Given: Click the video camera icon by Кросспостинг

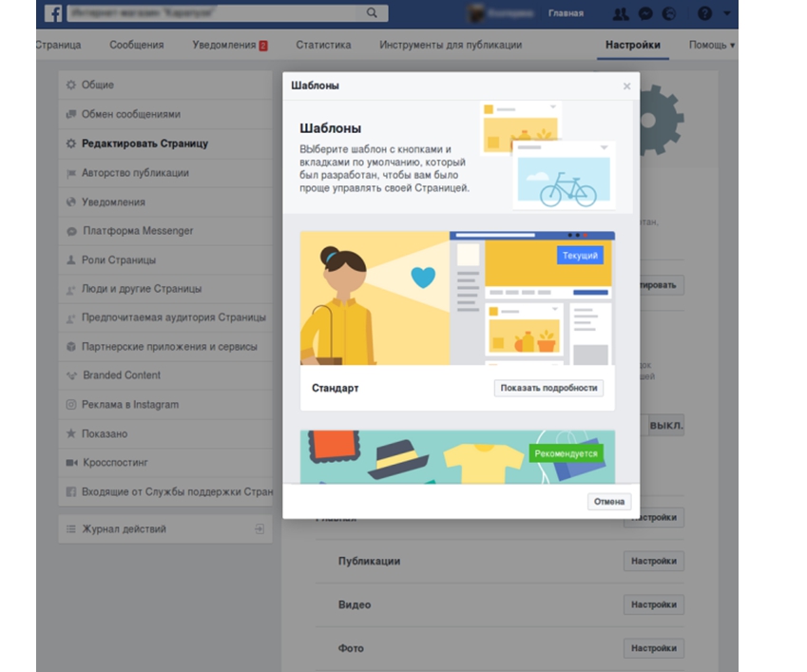Looking at the screenshot, I should pos(70,463).
